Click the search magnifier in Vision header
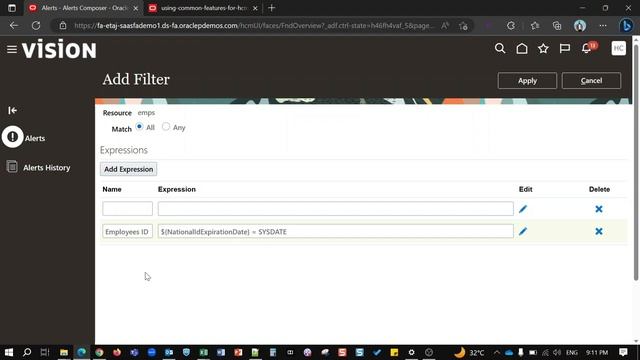Viewport: 640px width, 360px height. tap(500, 49)
